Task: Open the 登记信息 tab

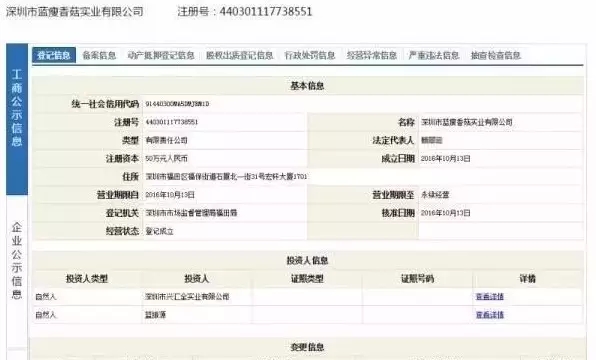Action: coord(54,56)
